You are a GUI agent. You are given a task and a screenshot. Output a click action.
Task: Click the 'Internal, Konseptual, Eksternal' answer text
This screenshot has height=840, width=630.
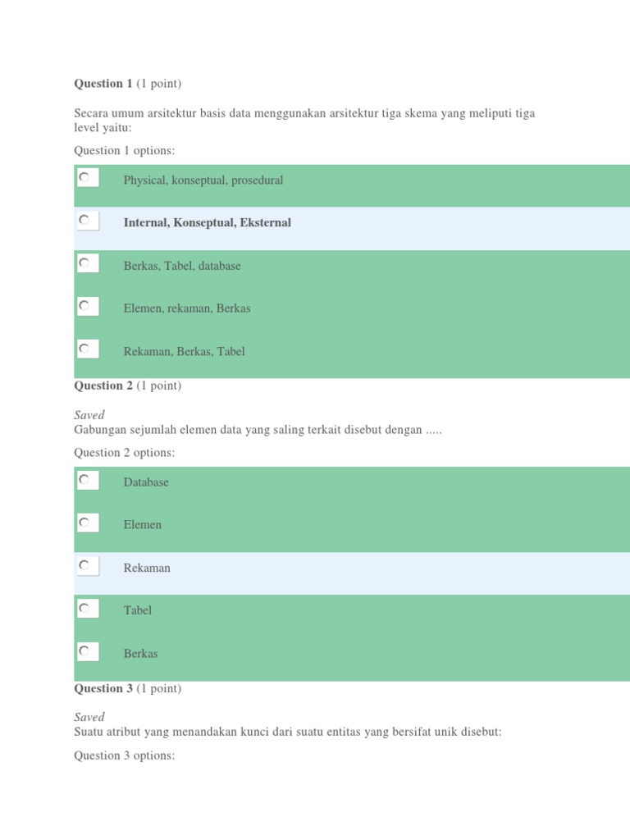(x=207, y=223)
